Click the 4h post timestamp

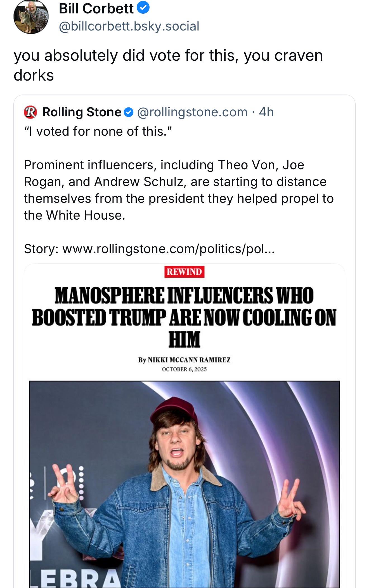266,112
